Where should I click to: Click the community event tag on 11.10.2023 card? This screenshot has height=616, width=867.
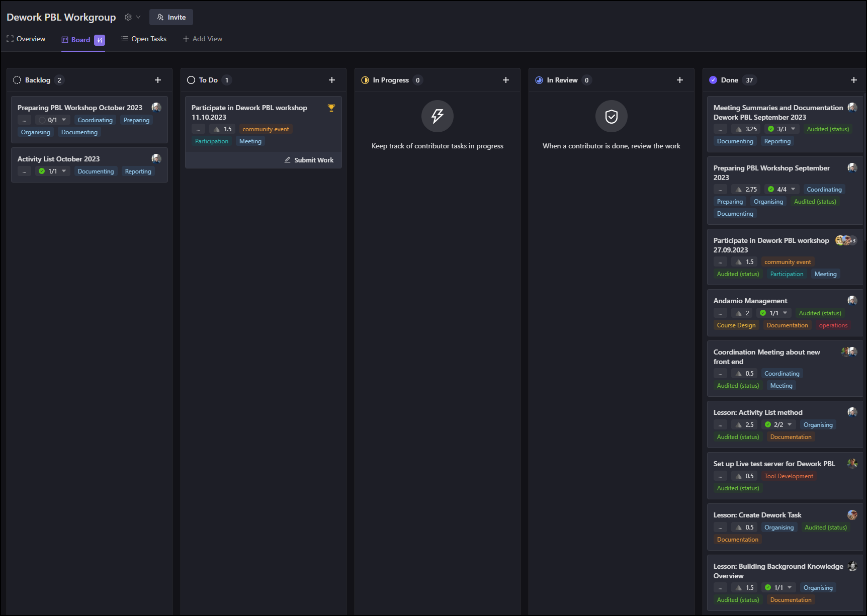point(266,129)
